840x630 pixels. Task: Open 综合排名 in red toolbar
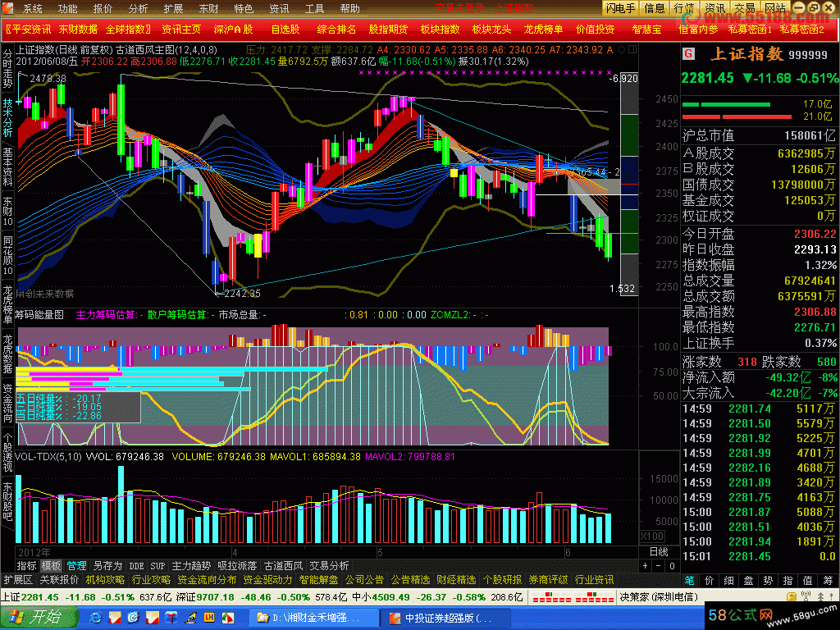click(x=336, y=30)
